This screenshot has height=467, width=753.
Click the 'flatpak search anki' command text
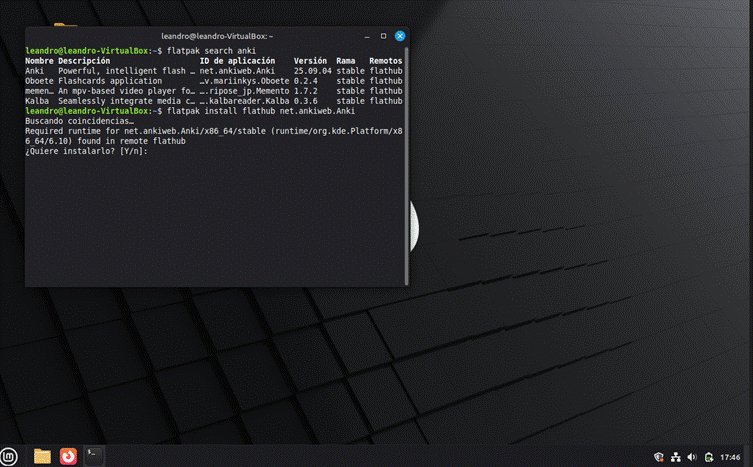pos(211,50)
